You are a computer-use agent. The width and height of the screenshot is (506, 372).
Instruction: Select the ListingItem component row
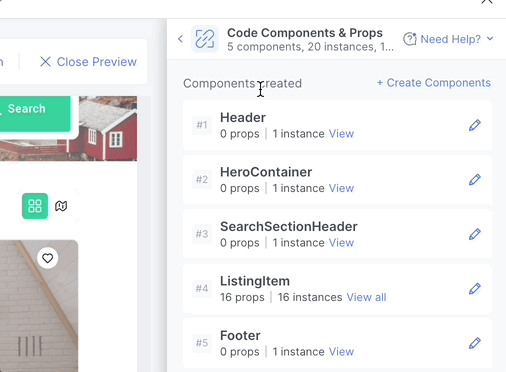tap(337, 289)
